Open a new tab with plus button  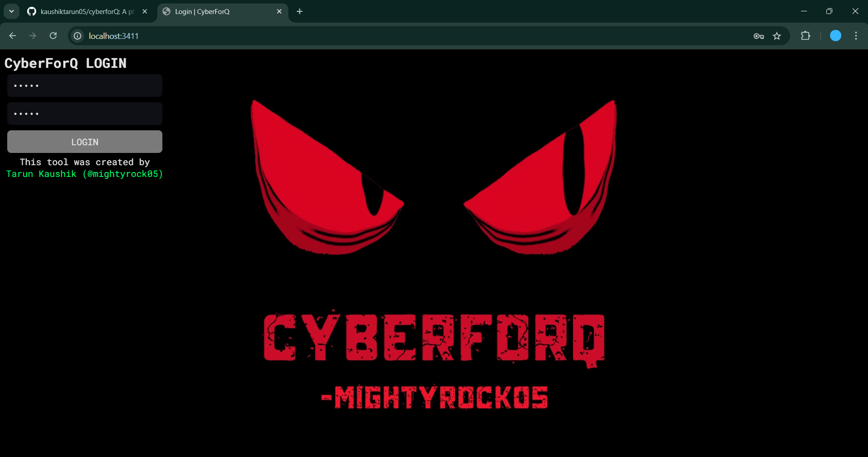(299, 11)
